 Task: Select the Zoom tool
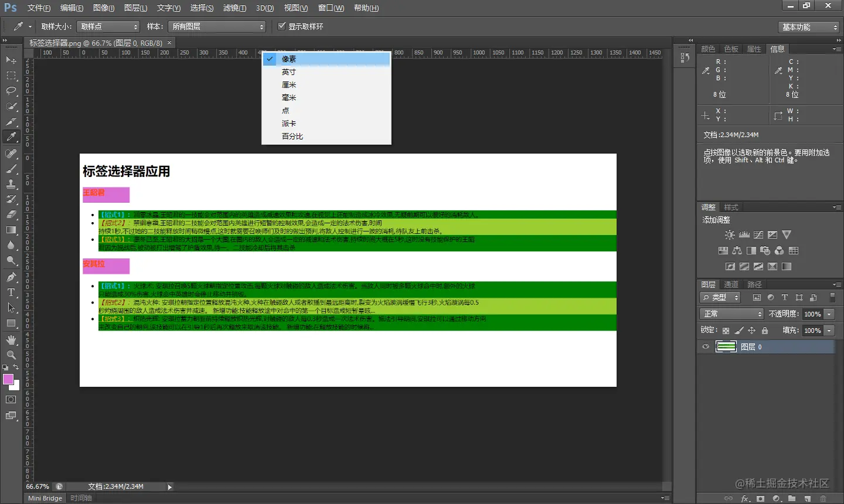[x=11, y=355]
